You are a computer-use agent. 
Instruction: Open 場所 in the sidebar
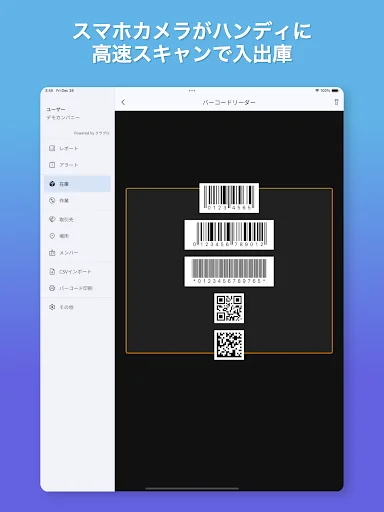point(77,236)
